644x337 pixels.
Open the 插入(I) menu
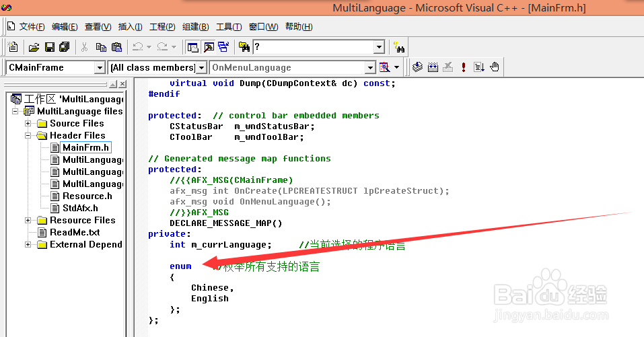130,27
